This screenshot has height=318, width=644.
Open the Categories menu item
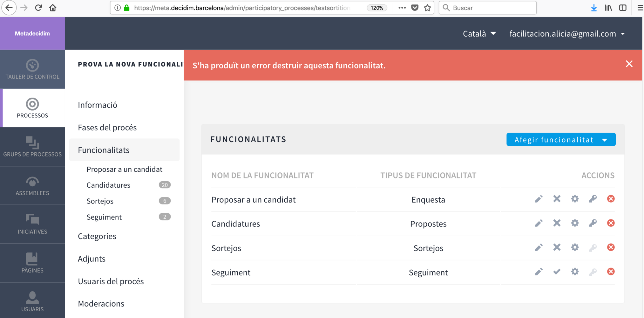coord(97,236)
